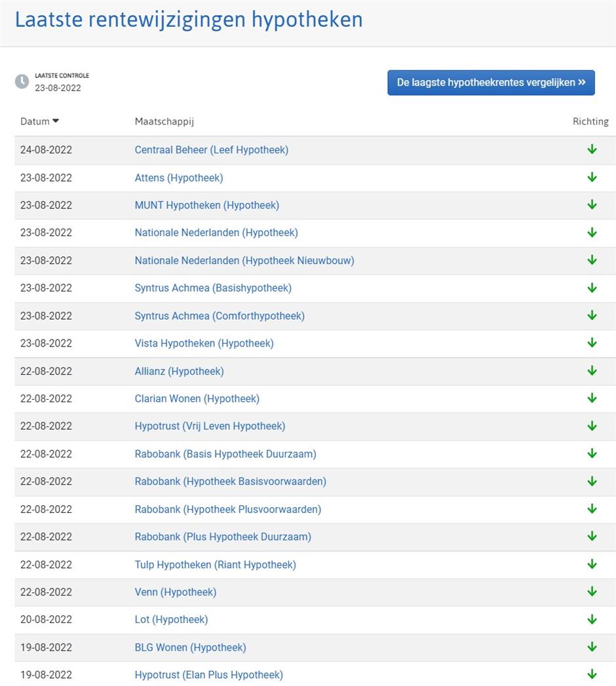Click down arrow for Syntrus Achmea Basishypotheek
Viewport: 616px width, 686px height.
[x=592, y=288]
